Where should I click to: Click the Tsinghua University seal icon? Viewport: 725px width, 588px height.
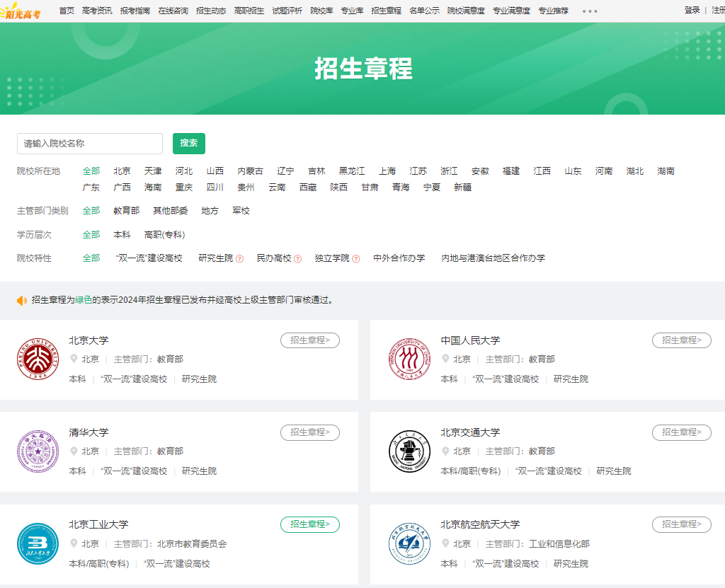38,451
